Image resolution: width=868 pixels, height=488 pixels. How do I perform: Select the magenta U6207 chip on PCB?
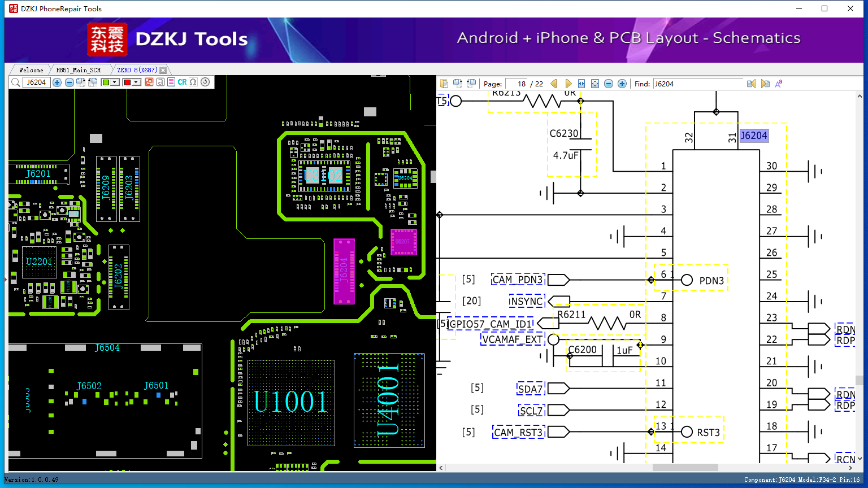(403, 242)
